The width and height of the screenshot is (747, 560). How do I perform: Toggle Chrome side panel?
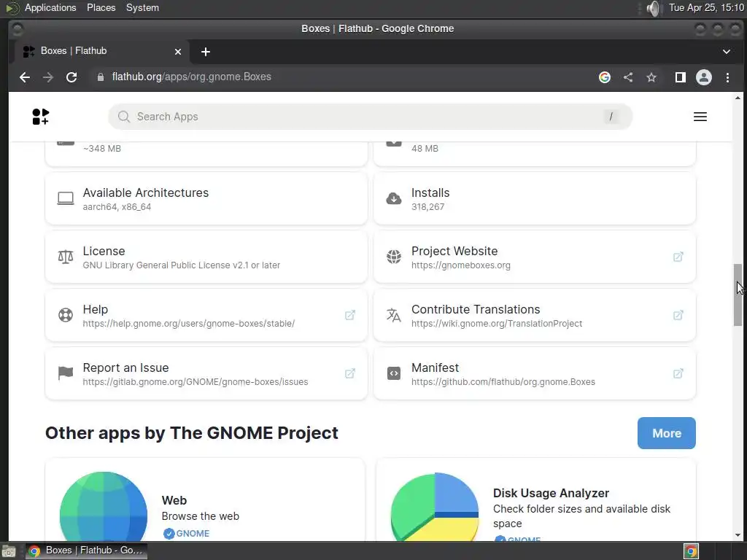[681, 77]
